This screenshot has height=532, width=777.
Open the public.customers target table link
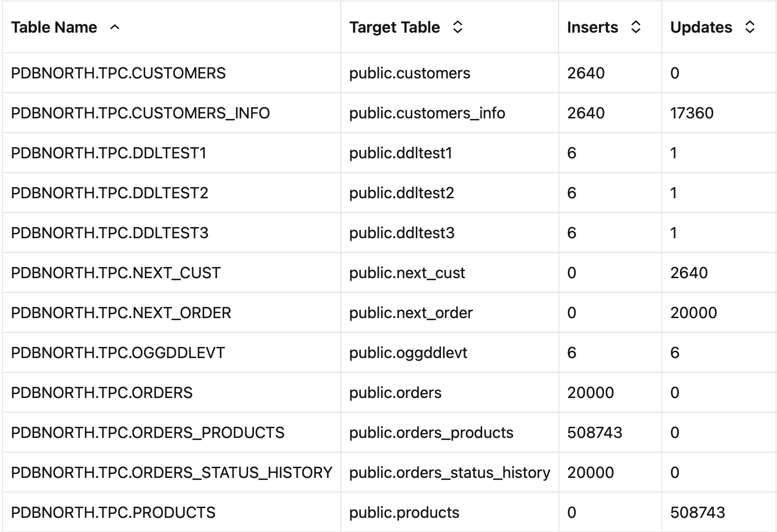point(409,74)
